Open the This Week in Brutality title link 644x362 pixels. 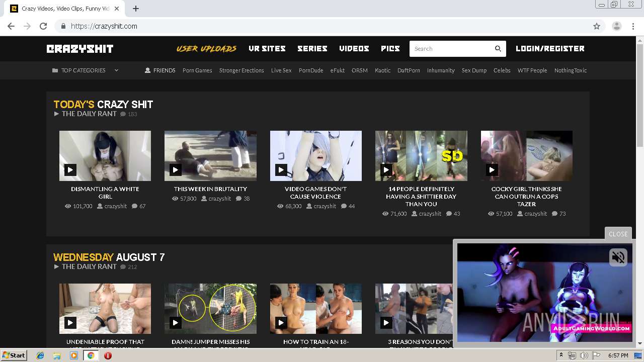coord(210,189)
